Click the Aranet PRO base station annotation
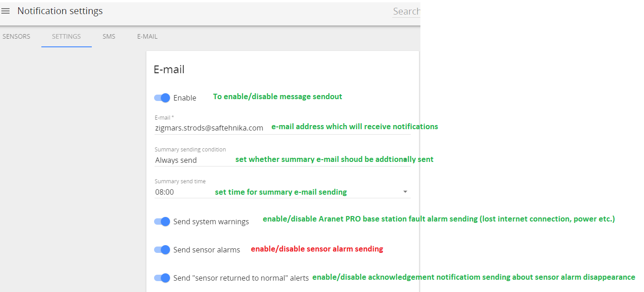 tap(439, 219)
